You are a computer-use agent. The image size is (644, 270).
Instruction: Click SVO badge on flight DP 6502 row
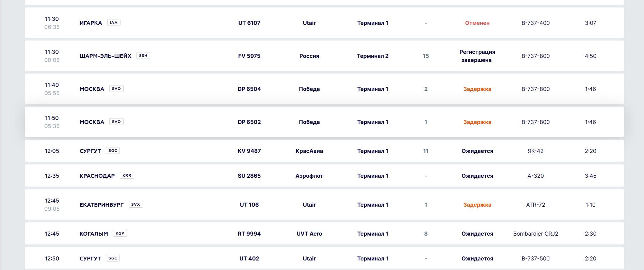pyautogui.click(x=116, y=122)
